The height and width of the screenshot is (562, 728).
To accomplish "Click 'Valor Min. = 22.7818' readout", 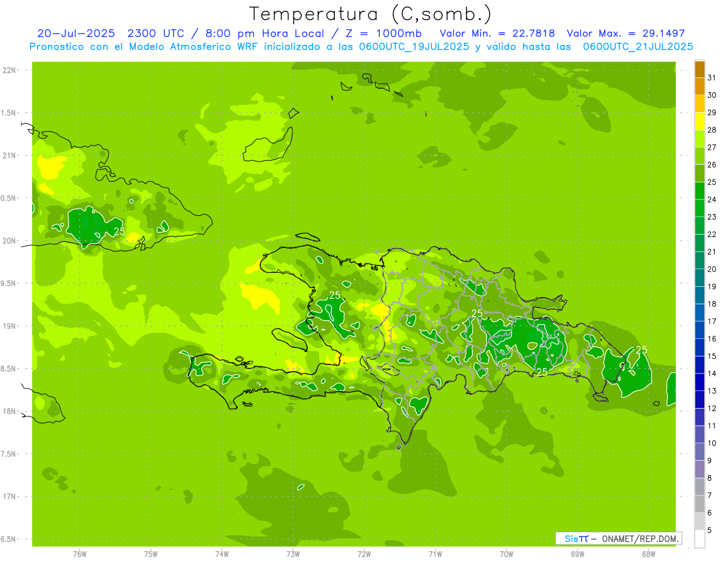I will tap(497, 33).
